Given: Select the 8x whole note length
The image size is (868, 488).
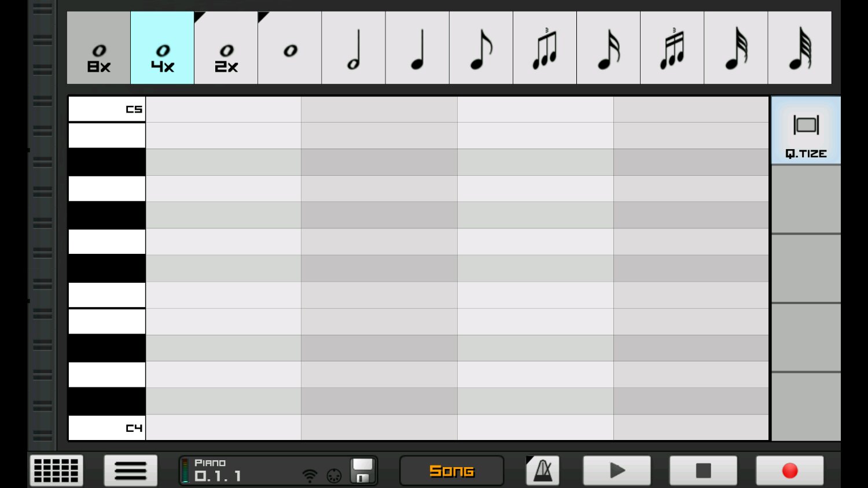Looking at the screenshot, I should click(98, 48).
